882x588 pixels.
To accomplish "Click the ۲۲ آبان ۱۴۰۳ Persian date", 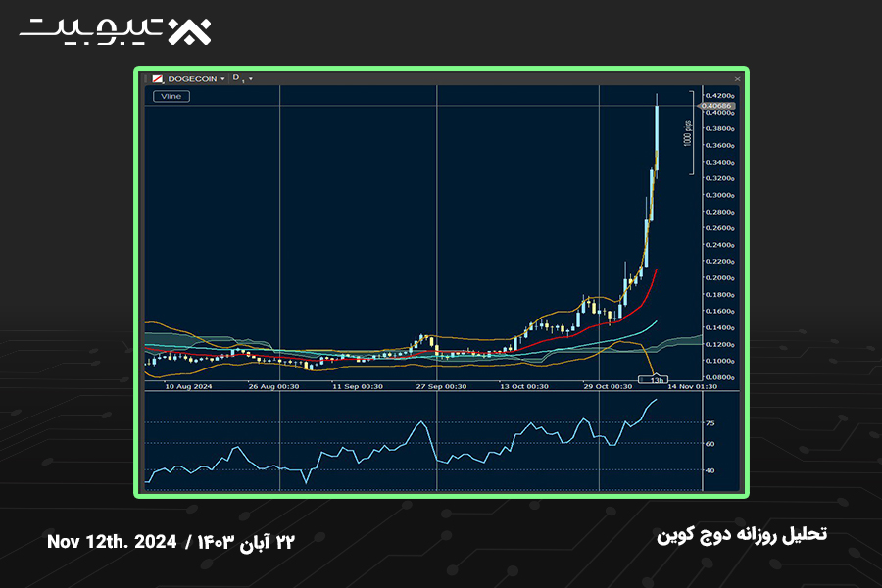I will [246, 542].
